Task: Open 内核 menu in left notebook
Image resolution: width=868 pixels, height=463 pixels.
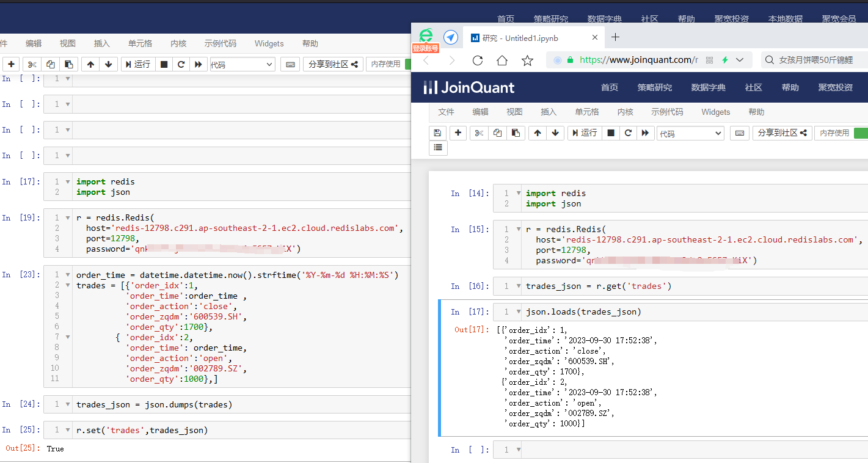Action: pos(178,43)
